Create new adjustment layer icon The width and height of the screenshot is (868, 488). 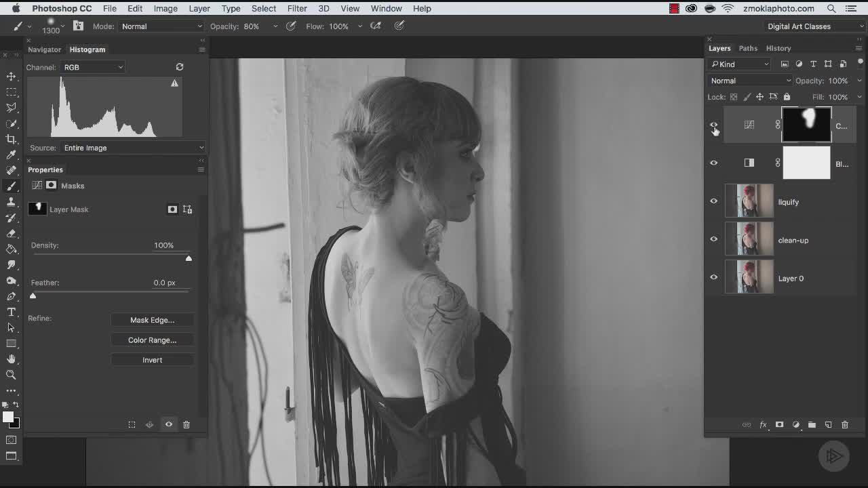pyautogui.click(x=795, y=425)
